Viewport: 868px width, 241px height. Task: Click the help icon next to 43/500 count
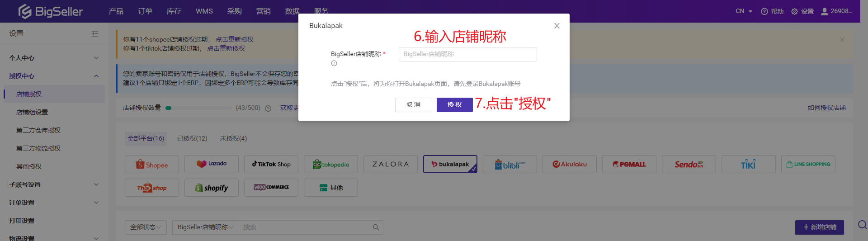[x=268, y=109]
